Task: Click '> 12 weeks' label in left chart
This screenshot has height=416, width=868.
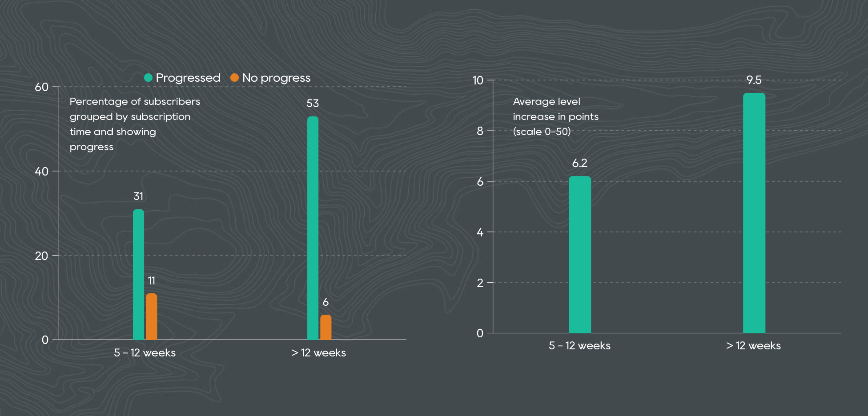Action: click(x=318, y=353)
